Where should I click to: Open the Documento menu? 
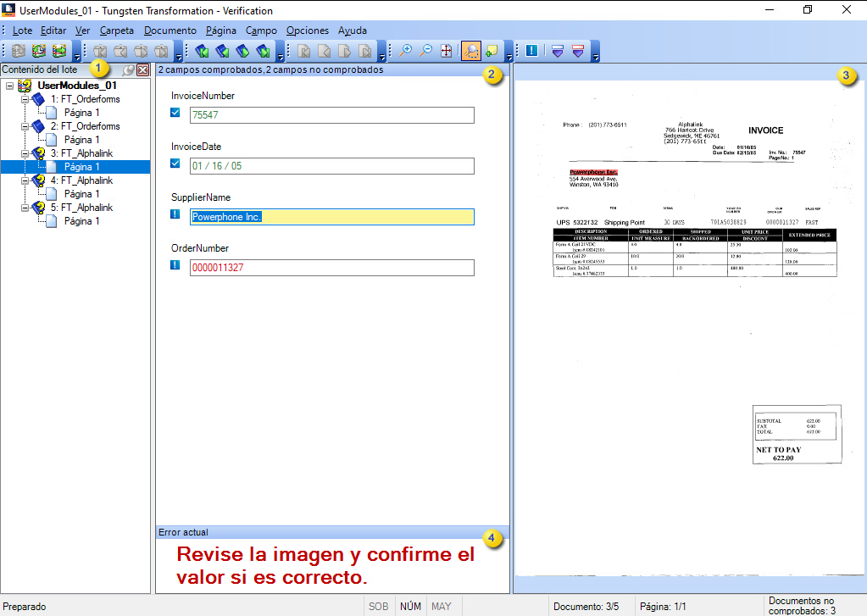point(170,30)
